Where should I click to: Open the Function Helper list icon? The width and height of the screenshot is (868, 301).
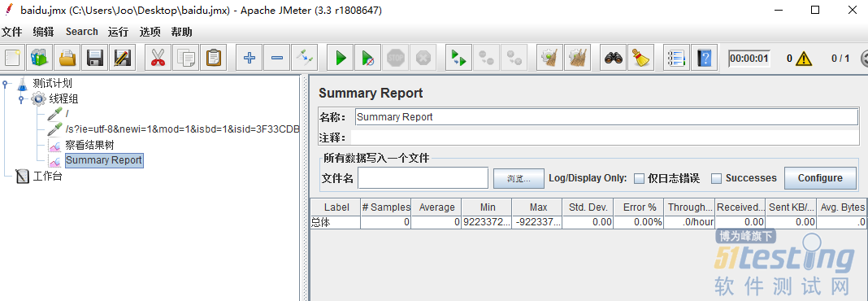(x=677, y=58)
